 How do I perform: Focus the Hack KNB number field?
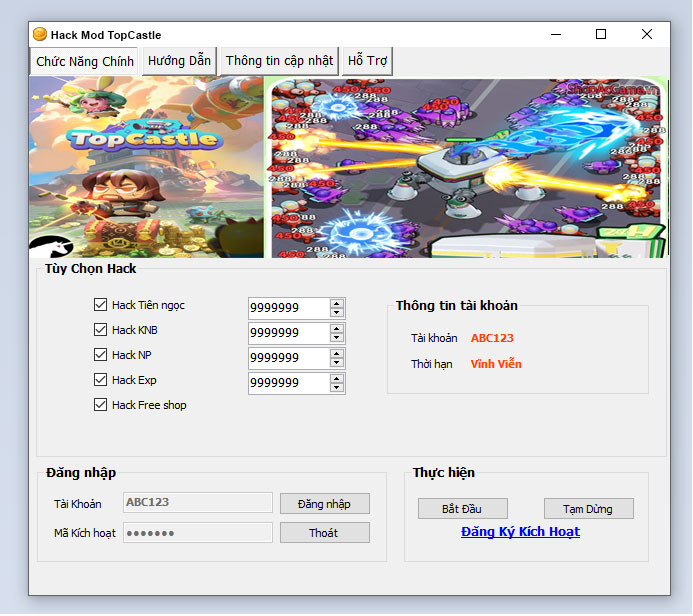pyautogui.click(x=289, y=333)
